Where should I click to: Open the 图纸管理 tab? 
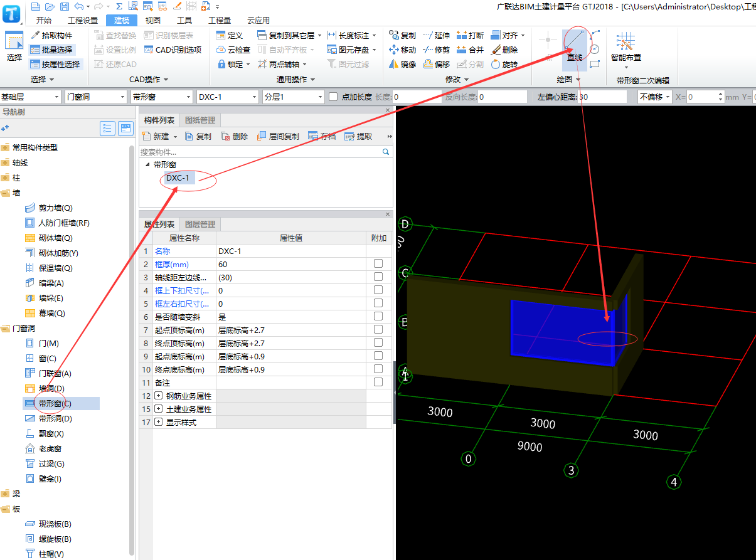(200, 120)
